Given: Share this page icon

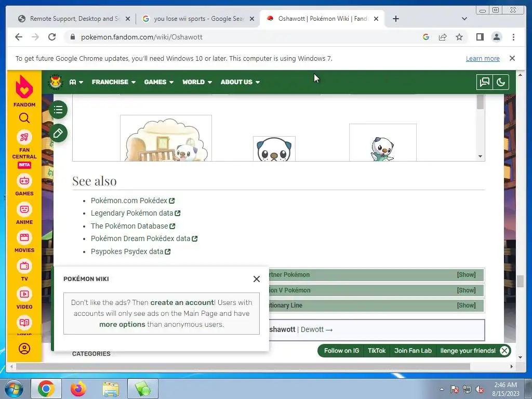Looking at the screenshot, I should (x=443, y=37).
